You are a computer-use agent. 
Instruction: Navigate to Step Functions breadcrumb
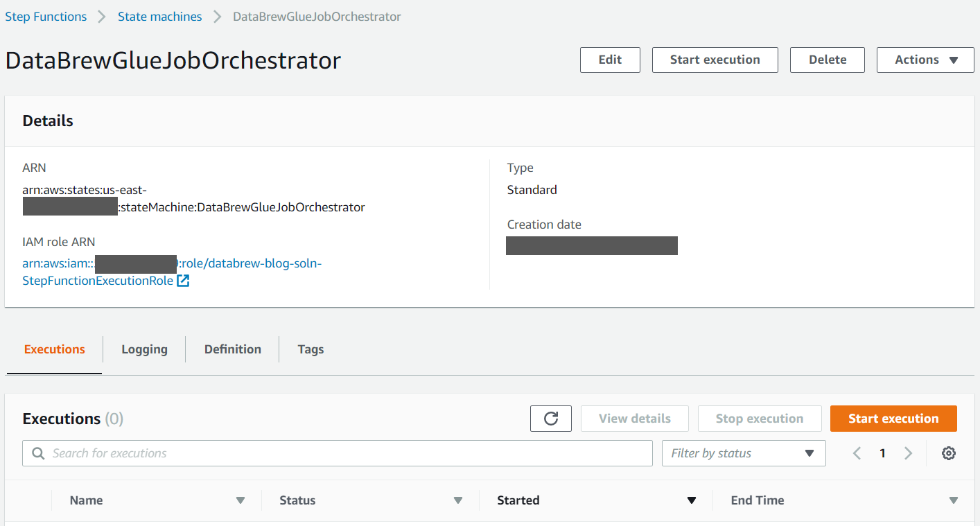[x=46, y=17]
